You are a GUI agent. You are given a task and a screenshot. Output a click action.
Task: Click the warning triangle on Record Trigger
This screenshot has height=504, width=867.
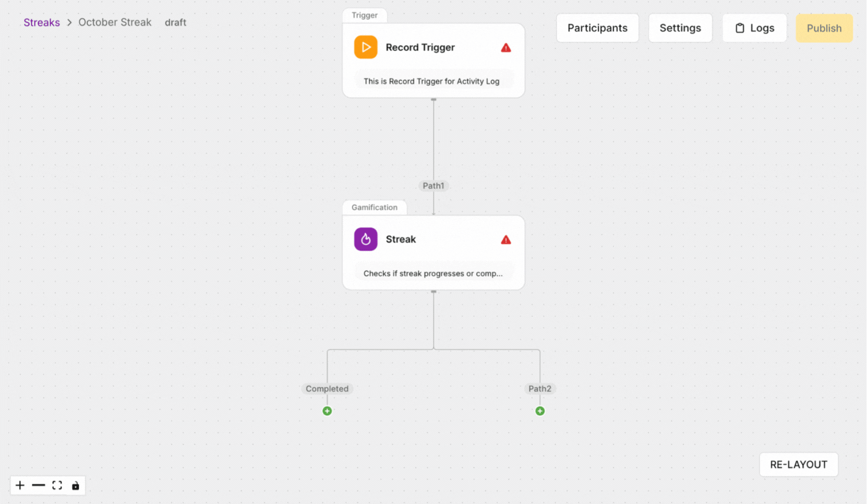point(506,48)
